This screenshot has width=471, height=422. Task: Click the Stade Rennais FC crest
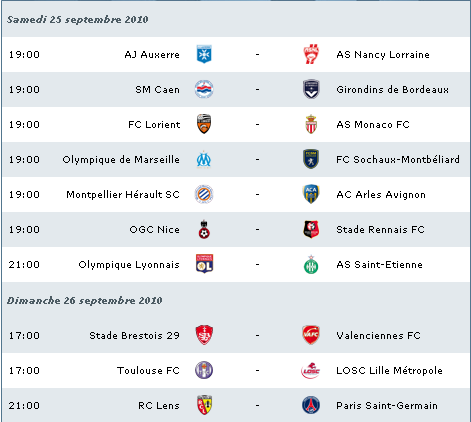311,229
